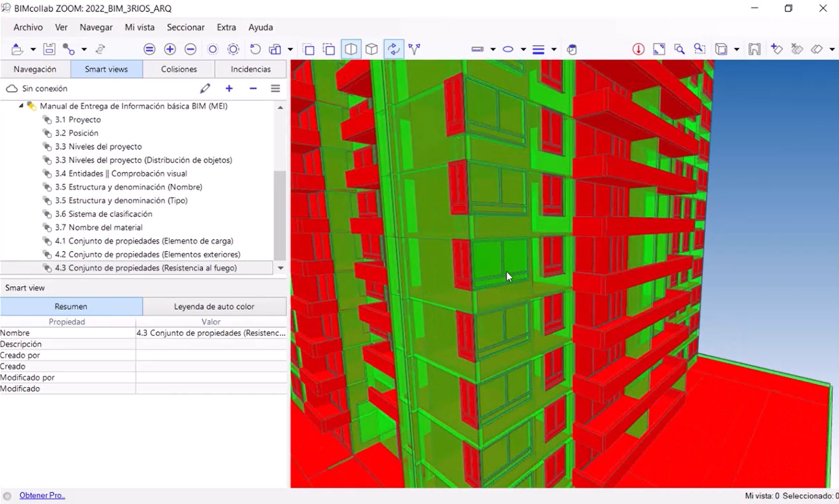Toggle the wireframe cube view button

(371, 49)
